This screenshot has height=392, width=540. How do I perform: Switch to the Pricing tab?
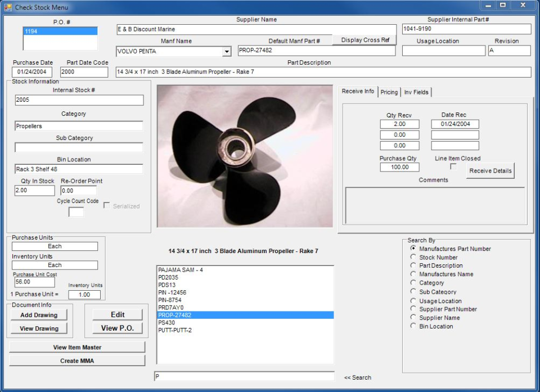point(389,92)
